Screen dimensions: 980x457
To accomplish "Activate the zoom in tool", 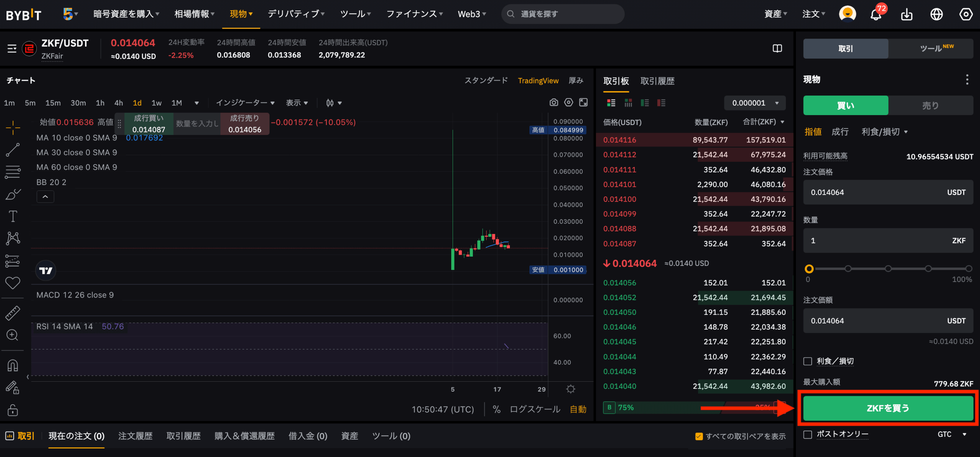I will (13, 335).
